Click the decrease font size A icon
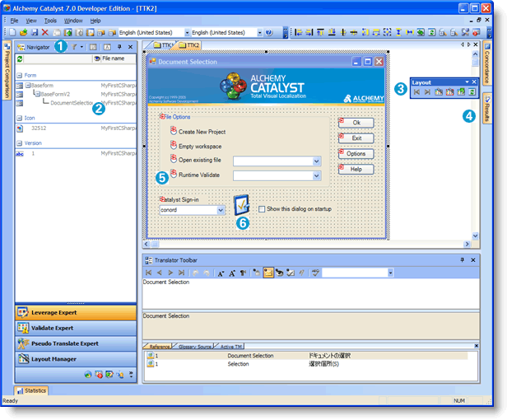The height and width of the screenshot is (420, 507). pos(221,273)
